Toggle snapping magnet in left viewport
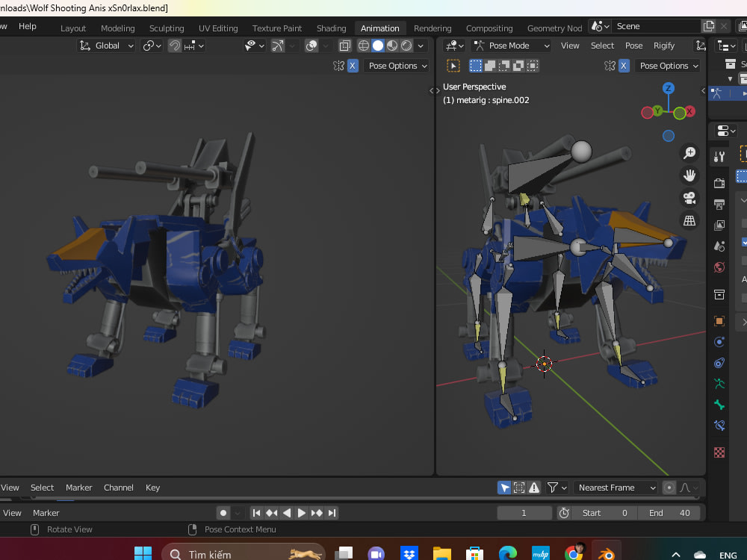 175,46
